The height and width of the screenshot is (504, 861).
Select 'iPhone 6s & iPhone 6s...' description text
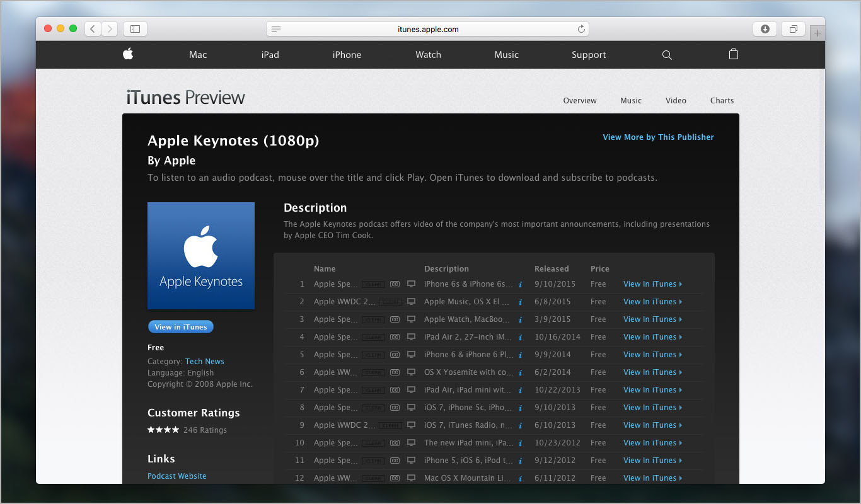pos(468,284)
